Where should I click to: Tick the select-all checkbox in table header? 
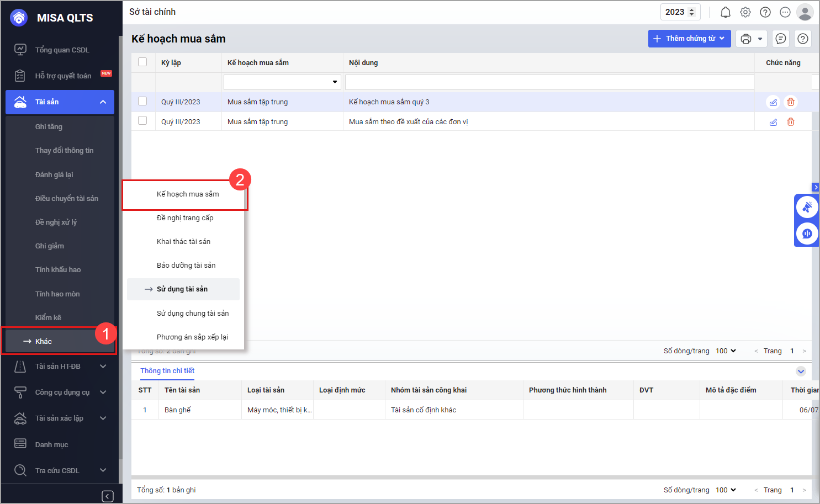[142, 62]
